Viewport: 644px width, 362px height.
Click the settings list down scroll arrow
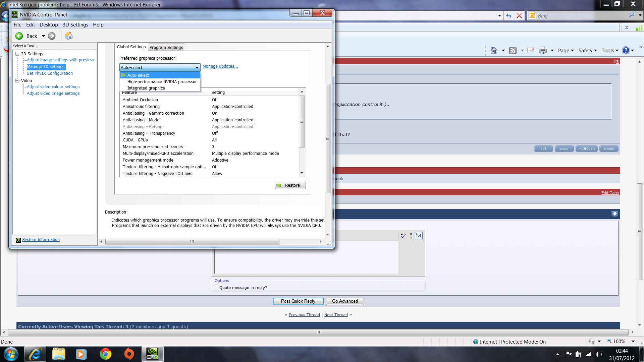302,173
